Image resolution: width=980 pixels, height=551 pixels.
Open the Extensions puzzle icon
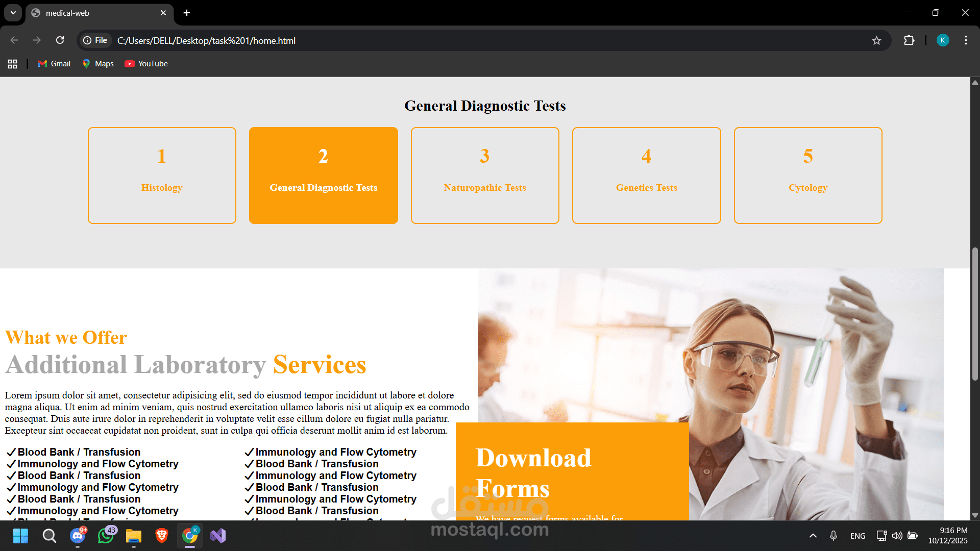coord(909,40)
